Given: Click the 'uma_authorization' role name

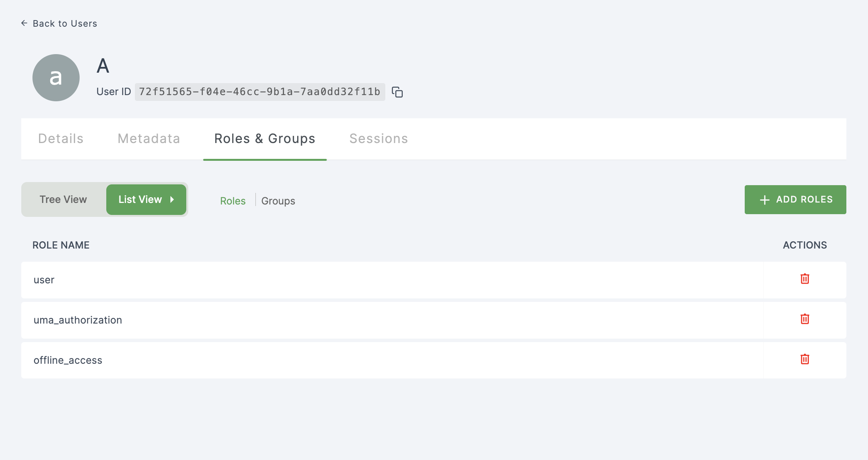Looking at the screenshot, I should [78, 320].
